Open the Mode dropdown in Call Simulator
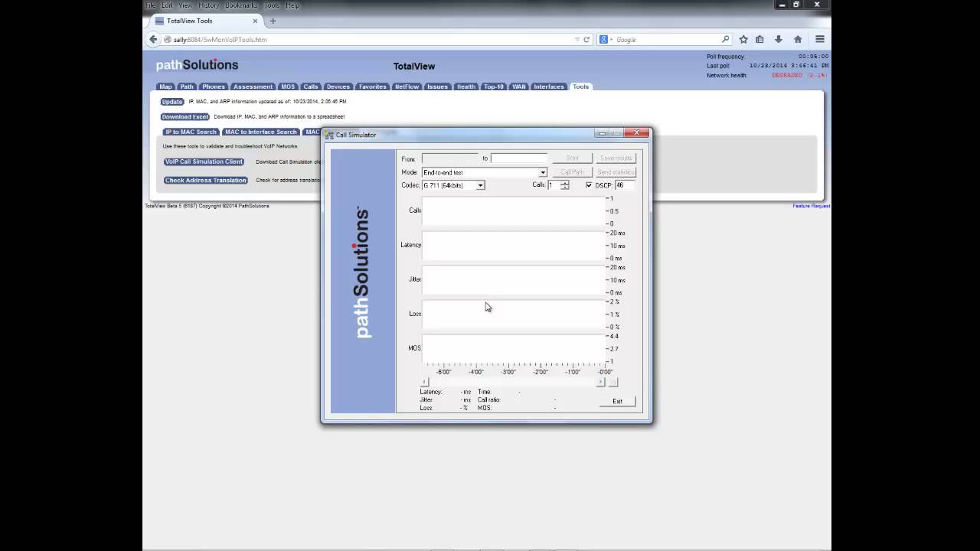The width and height of the screenshot is (980, 551). [x=542, y=172]
